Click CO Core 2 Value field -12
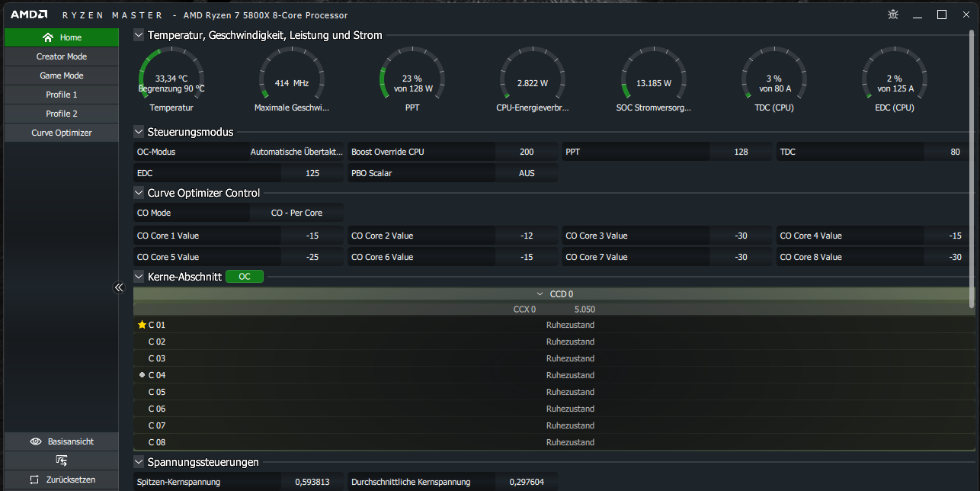 click(527, 236)
